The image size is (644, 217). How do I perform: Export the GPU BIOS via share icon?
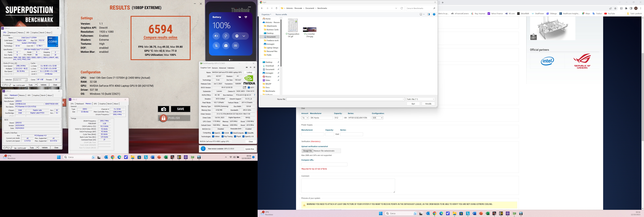tap(245, 87)
